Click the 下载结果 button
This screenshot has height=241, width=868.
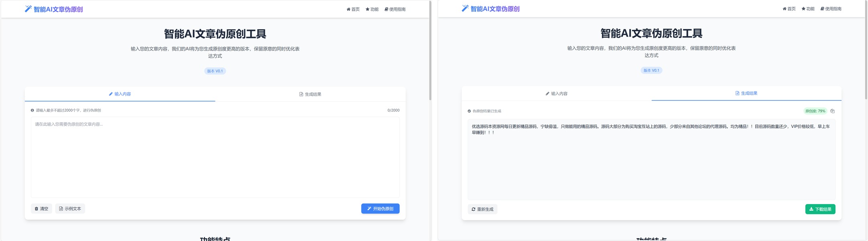820,209
